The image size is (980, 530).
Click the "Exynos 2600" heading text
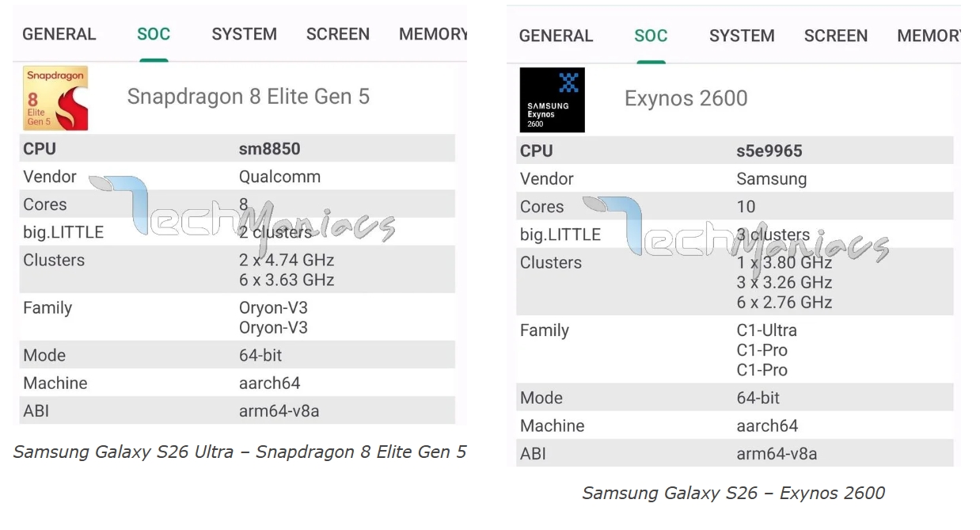point(686,98)
